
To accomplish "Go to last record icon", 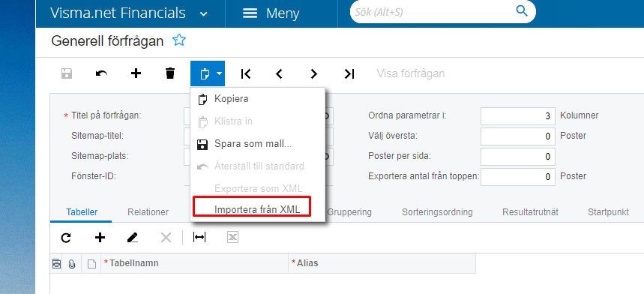I will pos(349,74).
